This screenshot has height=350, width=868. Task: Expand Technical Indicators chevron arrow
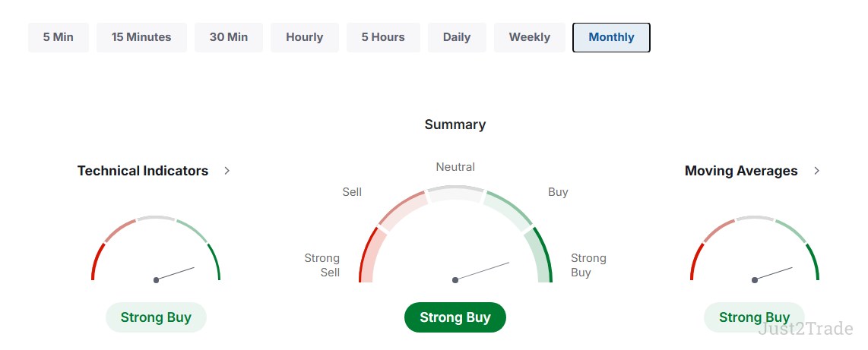tap(227, 171)
